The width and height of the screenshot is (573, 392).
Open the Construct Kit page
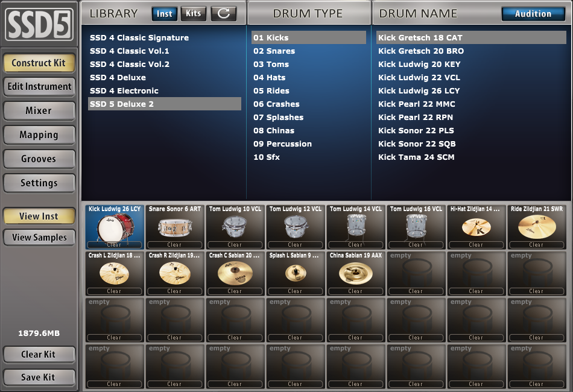pyautogui.click(x=39, y=63)
